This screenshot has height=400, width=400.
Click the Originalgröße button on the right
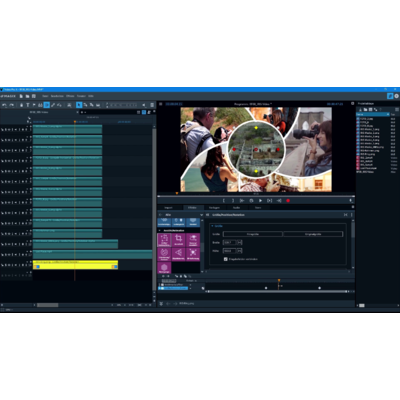tap(313, 234)
